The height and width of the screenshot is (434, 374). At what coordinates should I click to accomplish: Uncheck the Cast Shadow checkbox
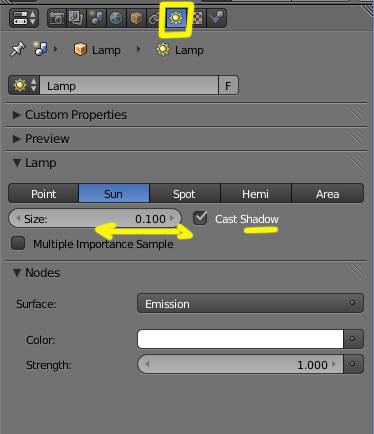click(200, 219)
